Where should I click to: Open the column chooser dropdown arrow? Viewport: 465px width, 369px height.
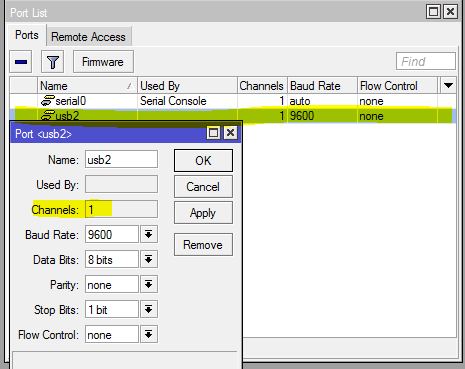448,86
